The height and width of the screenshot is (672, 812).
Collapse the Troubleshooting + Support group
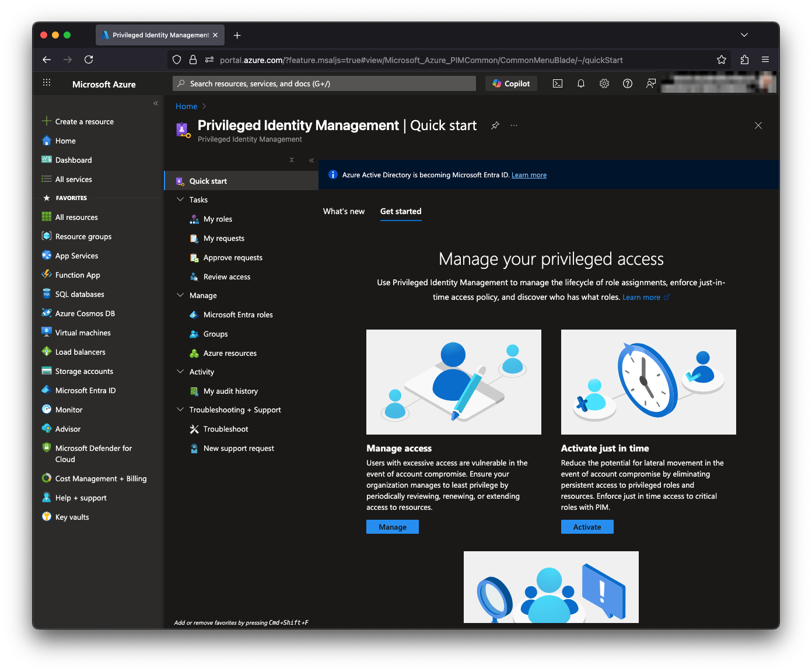pos(180,409)
